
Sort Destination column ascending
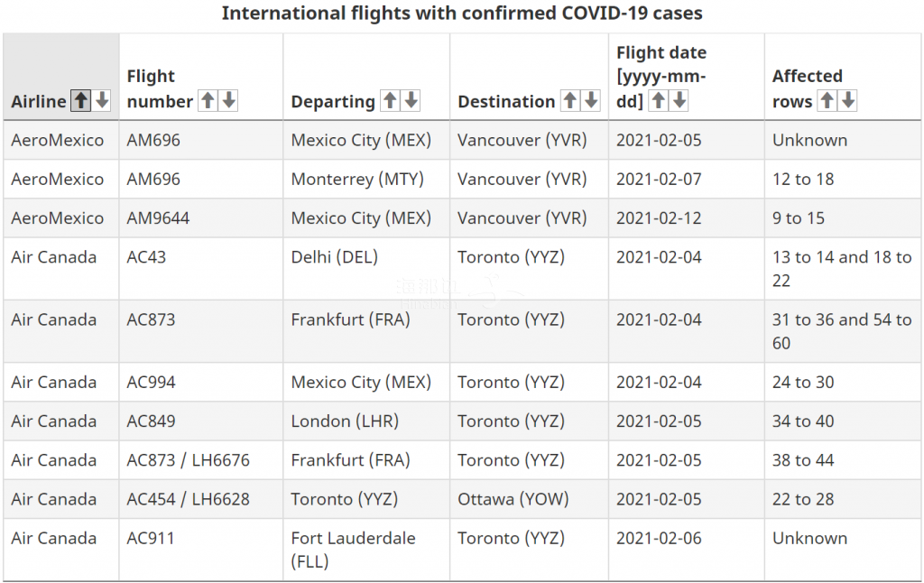[x=569, y=101]
